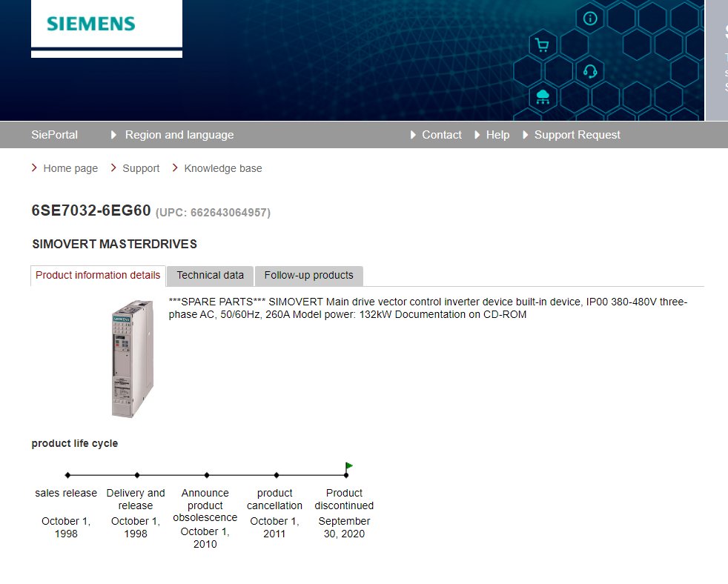The image size is (728, 584).
Task: Open the Support Request link
Action: tap(577, 135)
